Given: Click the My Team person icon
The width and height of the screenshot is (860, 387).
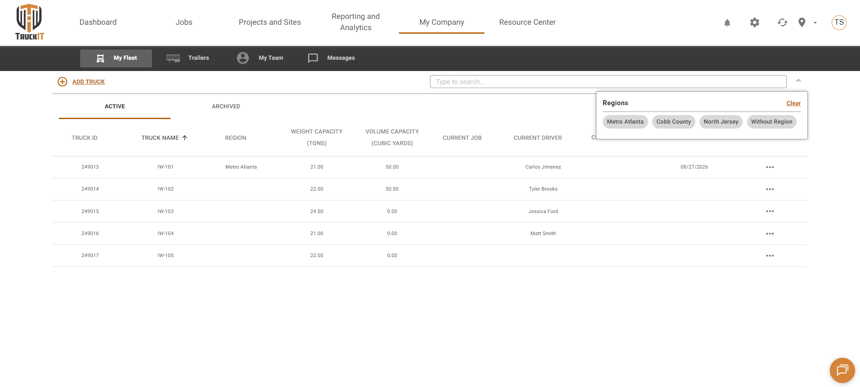Looking at the screenshot, I should pos(243,58).
